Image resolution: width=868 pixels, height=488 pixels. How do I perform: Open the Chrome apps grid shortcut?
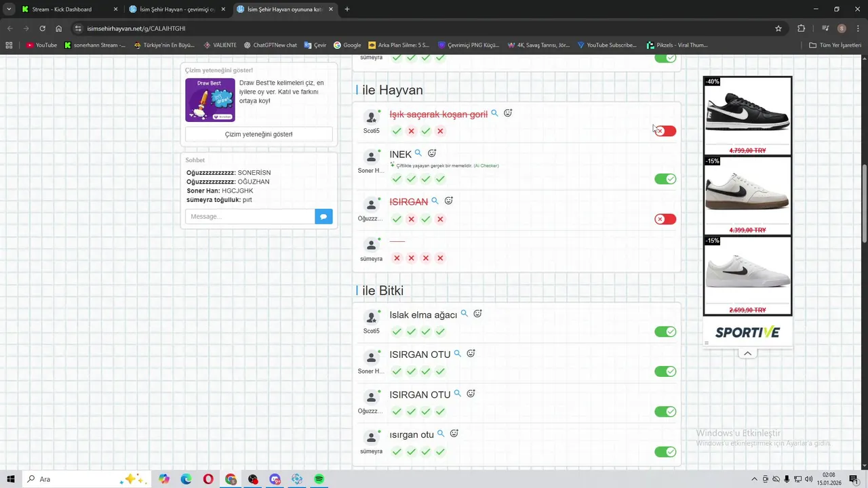tap(9, 45)
